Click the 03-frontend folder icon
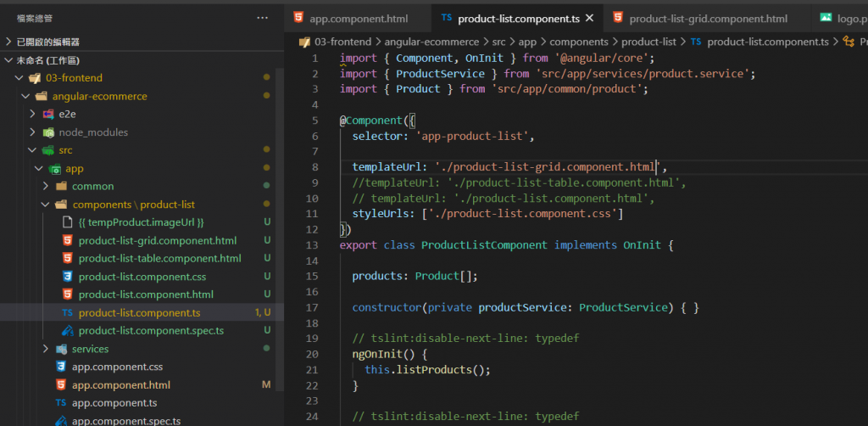 pyautogui.click(x=35, y=78)
